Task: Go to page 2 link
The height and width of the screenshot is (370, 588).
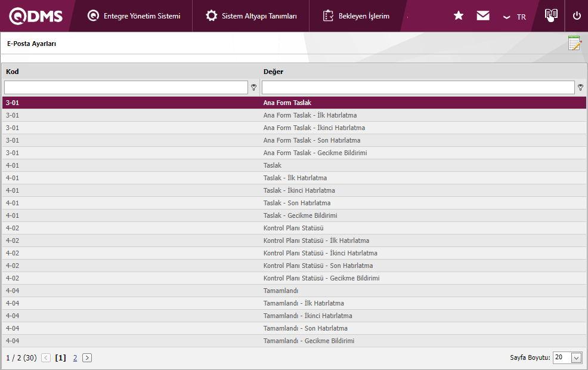Action: click(x=75, y=358)
